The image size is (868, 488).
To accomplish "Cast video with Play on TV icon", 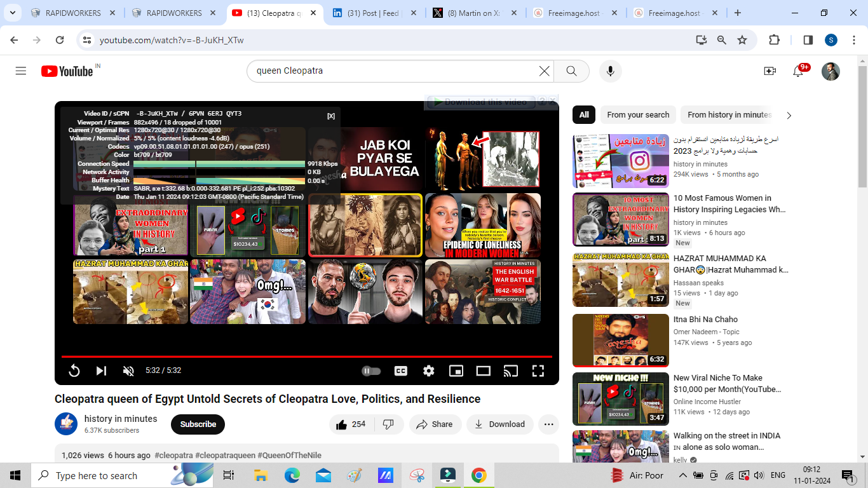I will pyautogui.click(x=511, y=370).
